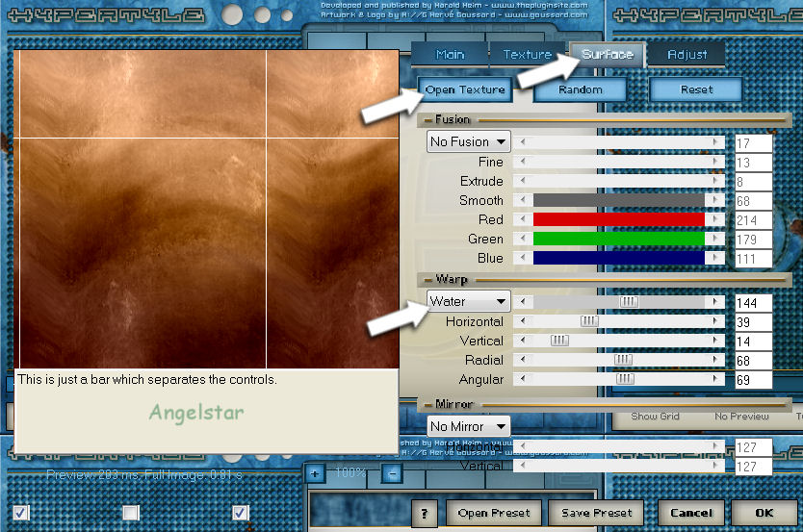Switch to the Adjust tab

[686, 55]
